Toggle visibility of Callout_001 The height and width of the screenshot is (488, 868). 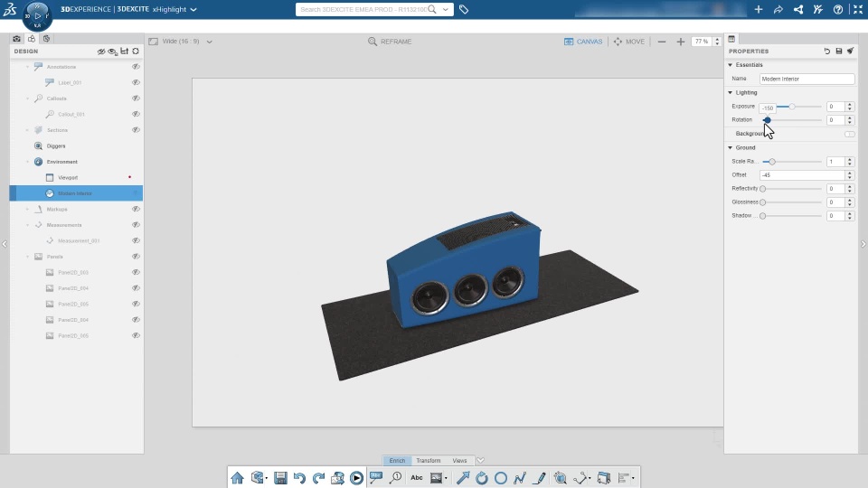(136, 114)
